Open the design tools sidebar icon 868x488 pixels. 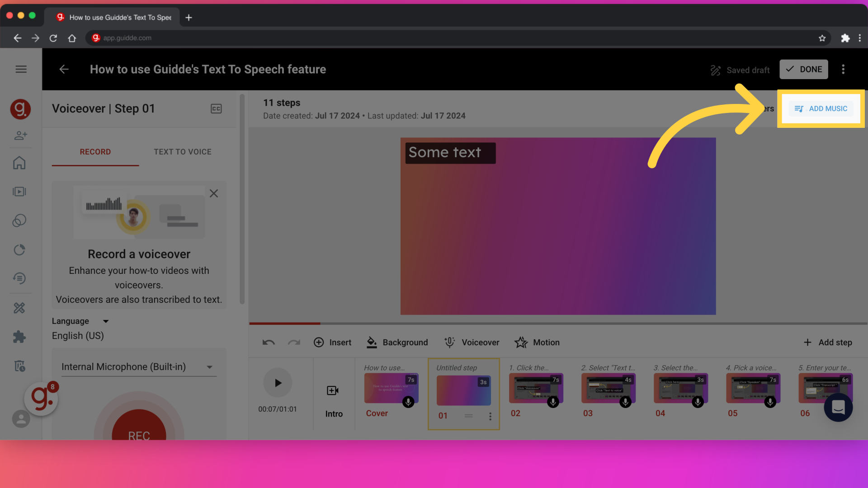19,308
